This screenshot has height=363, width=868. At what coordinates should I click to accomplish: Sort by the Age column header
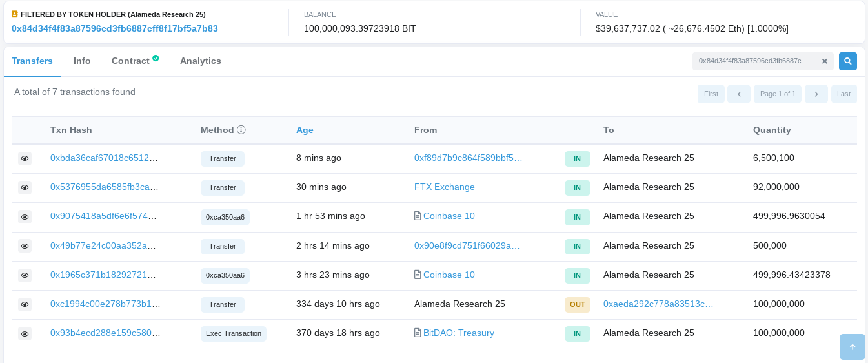point(305,130)
